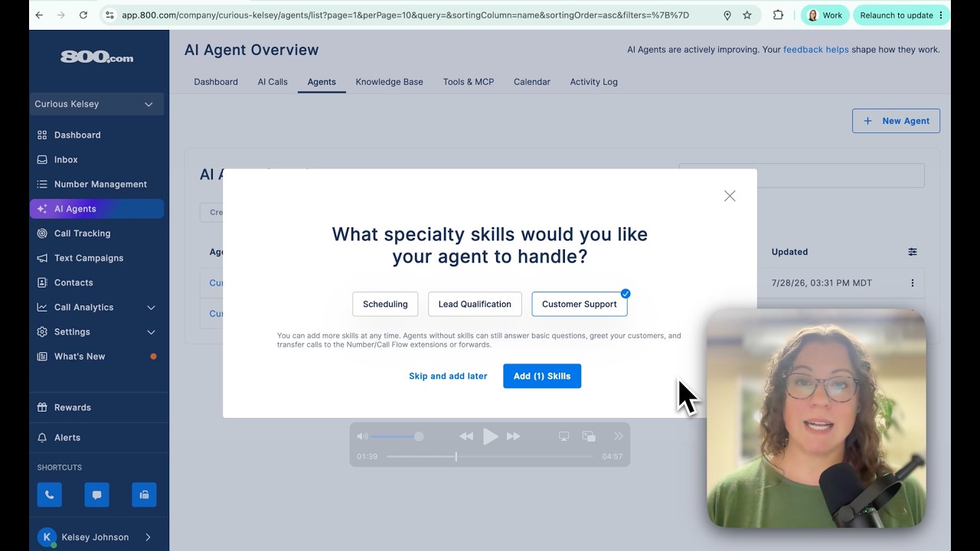The height and width of the screenshot is (551, 980).
Task: Go forward in browser history
Action: click(60, 15)
